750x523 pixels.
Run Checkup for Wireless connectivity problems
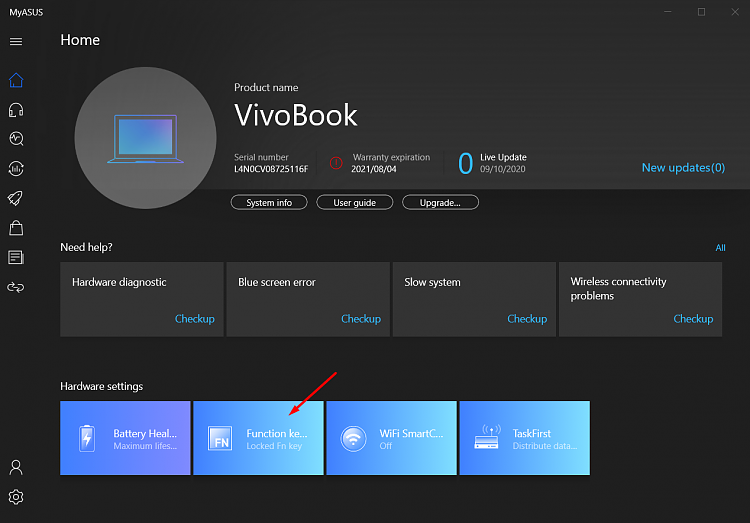pos(693,319)
